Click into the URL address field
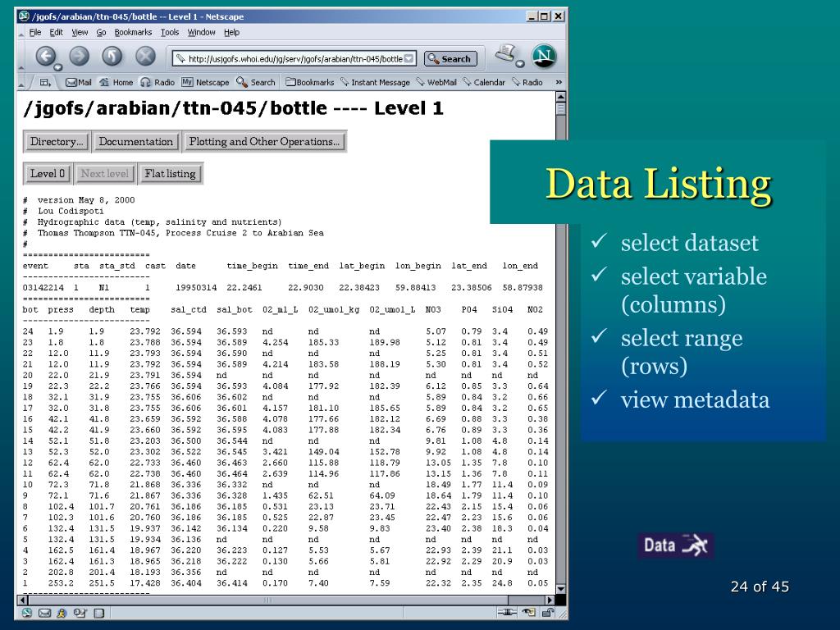This screenshot has width=840, height=630. coord(294,58)
